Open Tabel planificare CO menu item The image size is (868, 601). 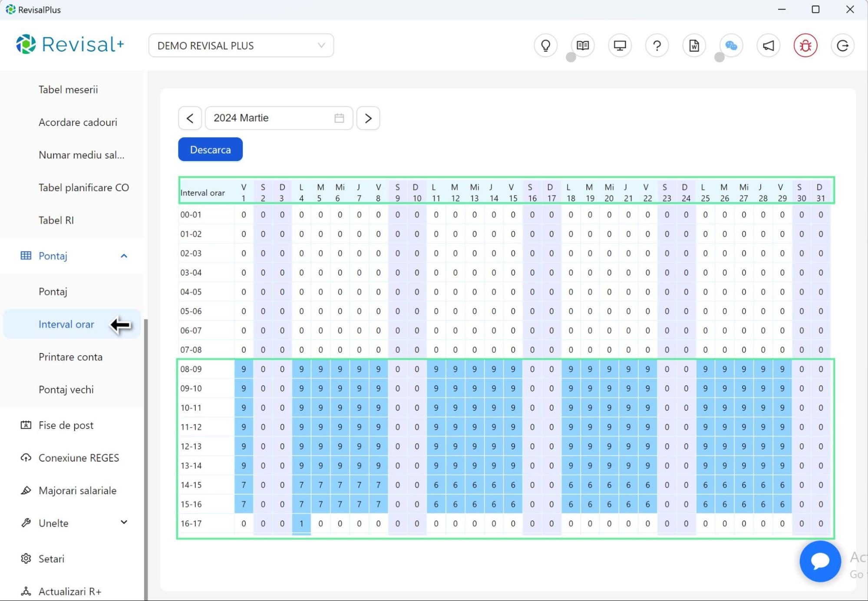point(83,188)
